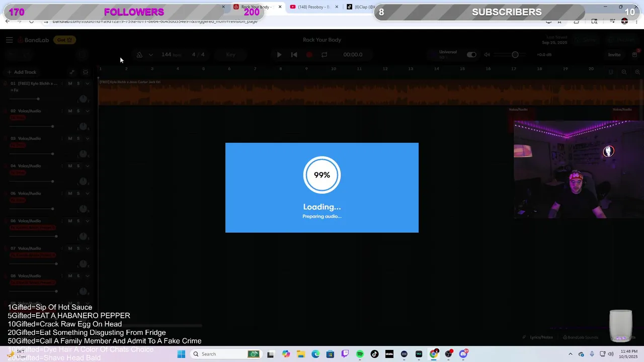The width and height of the screenshot is (644, 362).
Task: Expand track 08 Voice/Audio chevron
Action: pyautogui.click(x=87, y=276)
